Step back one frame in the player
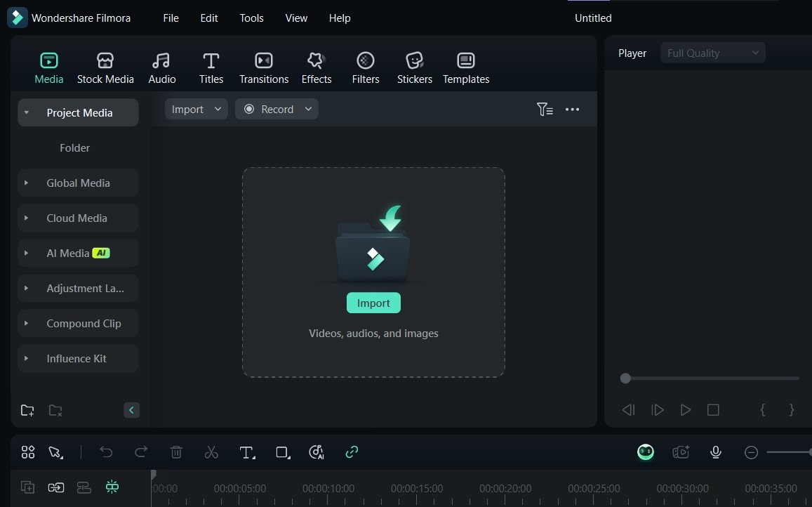Screen dimensions: 812x507 (x=628, y=410)
